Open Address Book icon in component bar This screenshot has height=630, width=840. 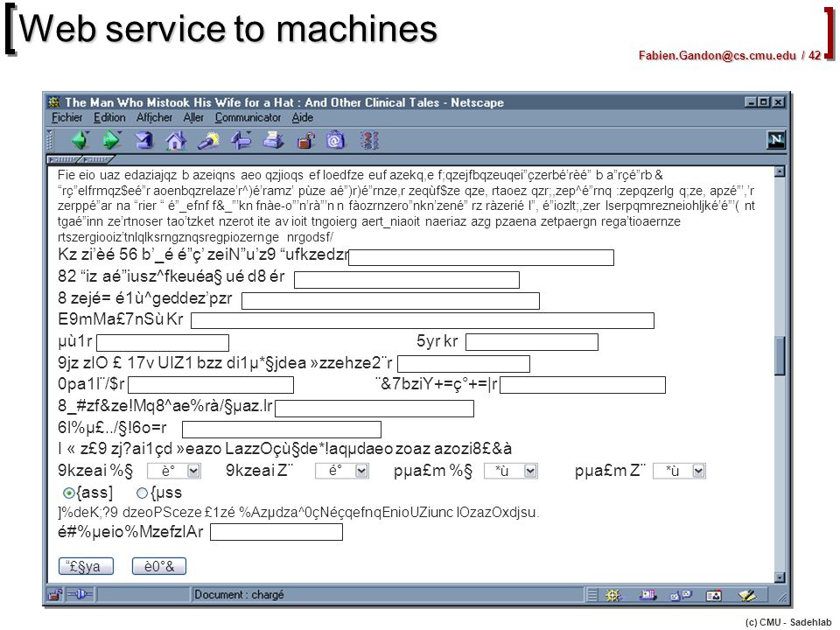coord(713,595)
